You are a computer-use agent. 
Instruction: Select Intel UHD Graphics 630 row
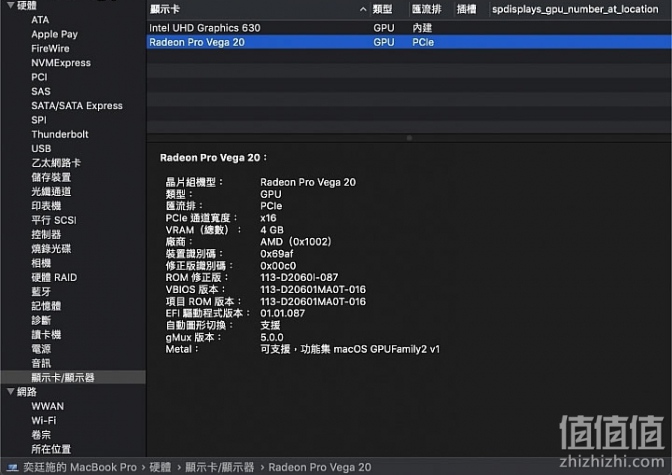click(409, 28)
